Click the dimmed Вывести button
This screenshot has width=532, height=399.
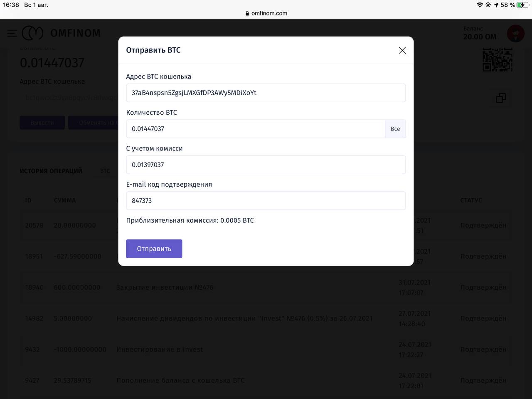[x=42, y=123]
